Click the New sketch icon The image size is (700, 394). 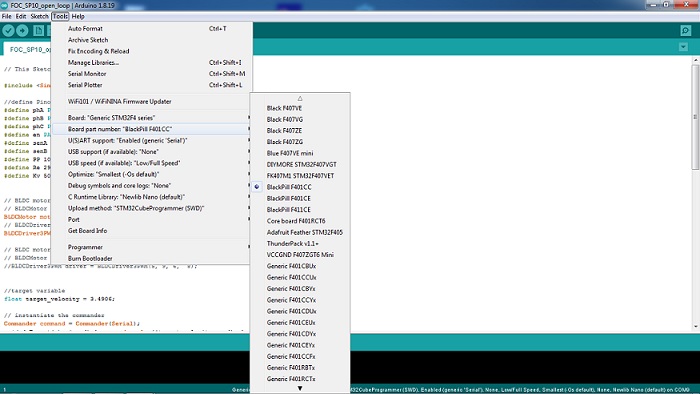coord(39,30)
